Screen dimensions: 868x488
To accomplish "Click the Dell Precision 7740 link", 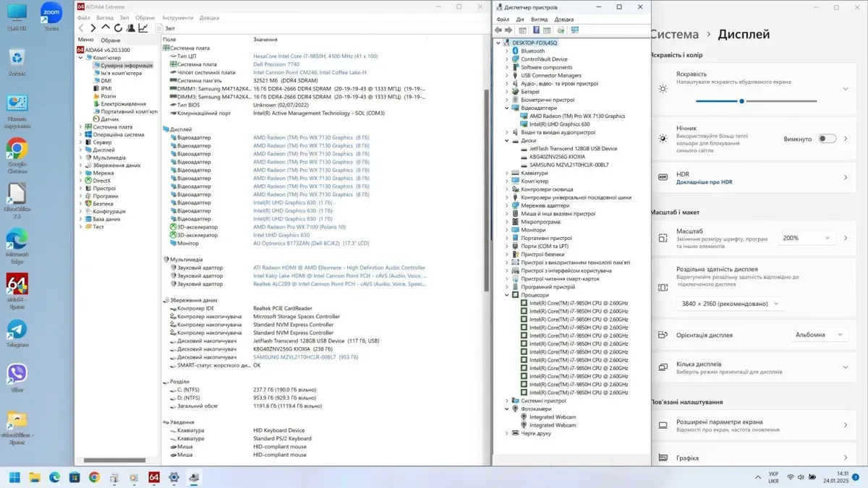I will click(276, 64).
